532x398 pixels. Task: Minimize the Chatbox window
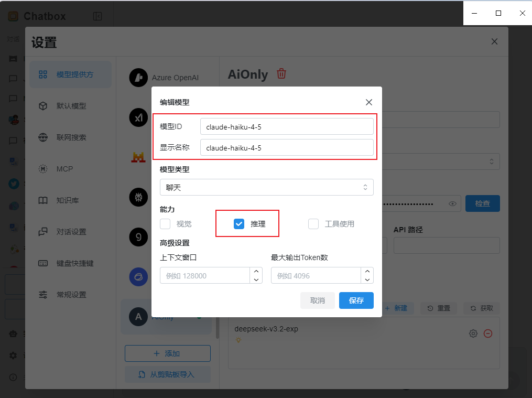[474, 13]
